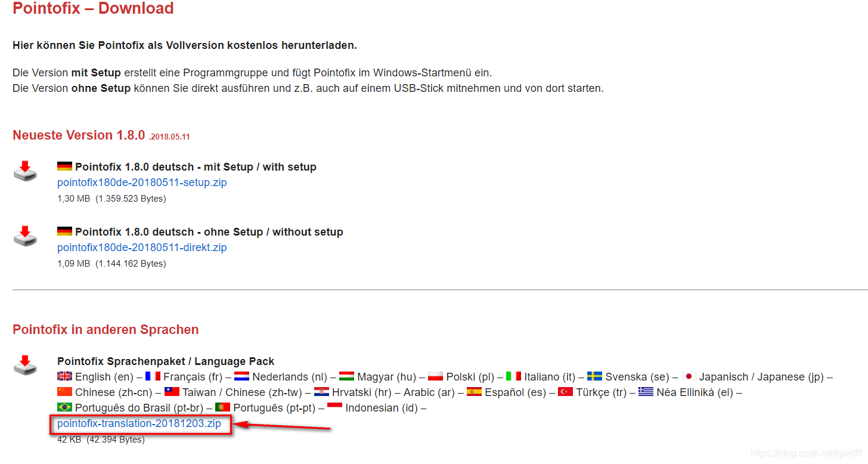The width and height of the screenshot is (868, 464).
Task: Click 'Hier können Sie Pointofix' intro sentence
Action: (x=185, y=45)
